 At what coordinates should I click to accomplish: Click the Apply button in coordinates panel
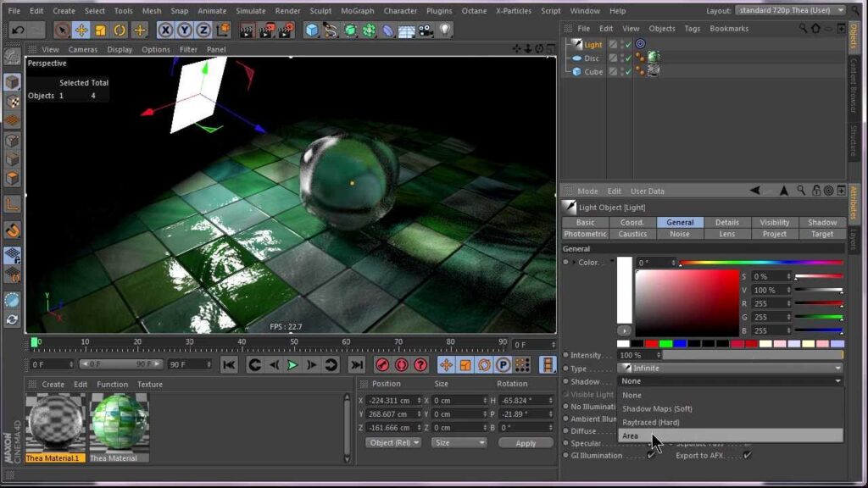click(x=526, y=443)
